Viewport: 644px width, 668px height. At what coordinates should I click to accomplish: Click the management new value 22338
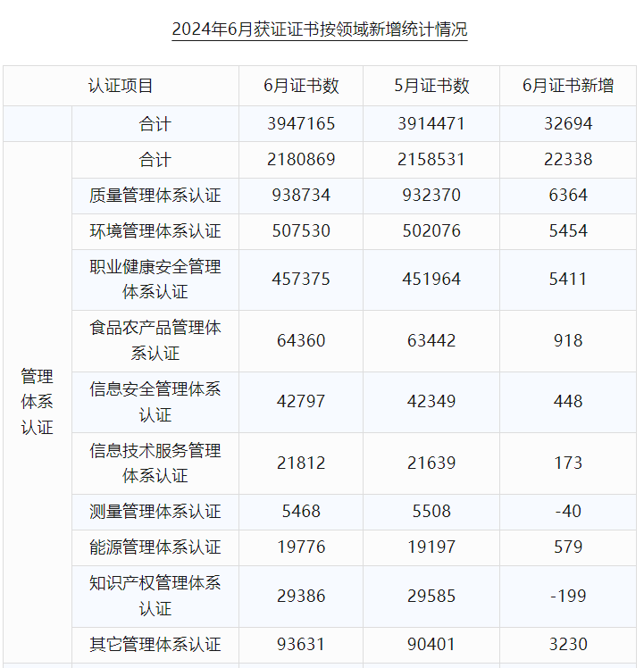click(x=568, y=159)
